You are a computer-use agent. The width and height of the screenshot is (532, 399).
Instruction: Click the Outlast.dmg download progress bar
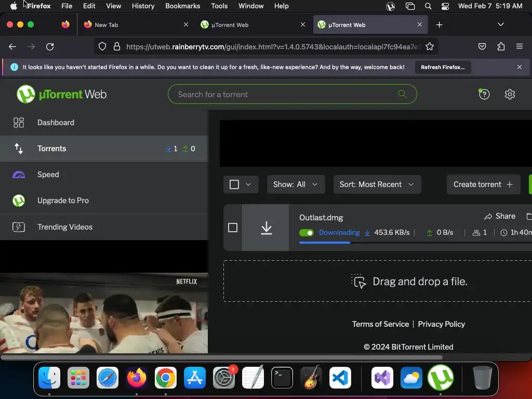415,243
